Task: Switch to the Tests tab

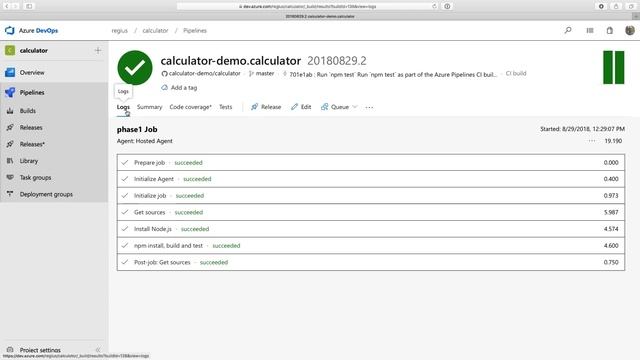Action: click(225, 107)
